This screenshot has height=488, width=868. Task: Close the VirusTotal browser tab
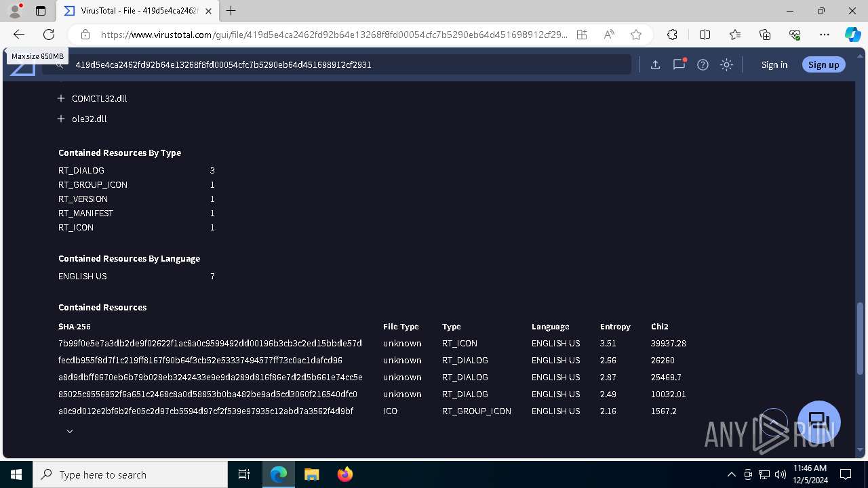coord(208,11)
